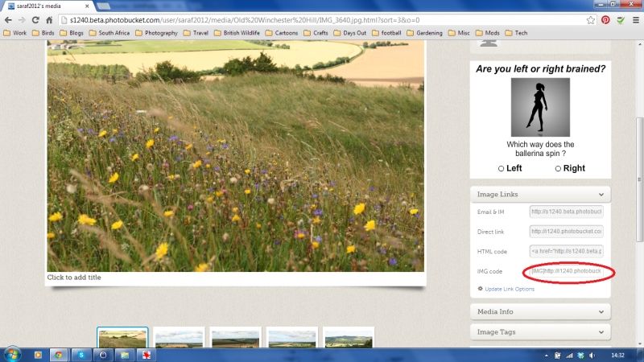This screenshot has height=362, width=644.
Task: Open the Mods bookmarks folder
Action: (x=488, y=33)
